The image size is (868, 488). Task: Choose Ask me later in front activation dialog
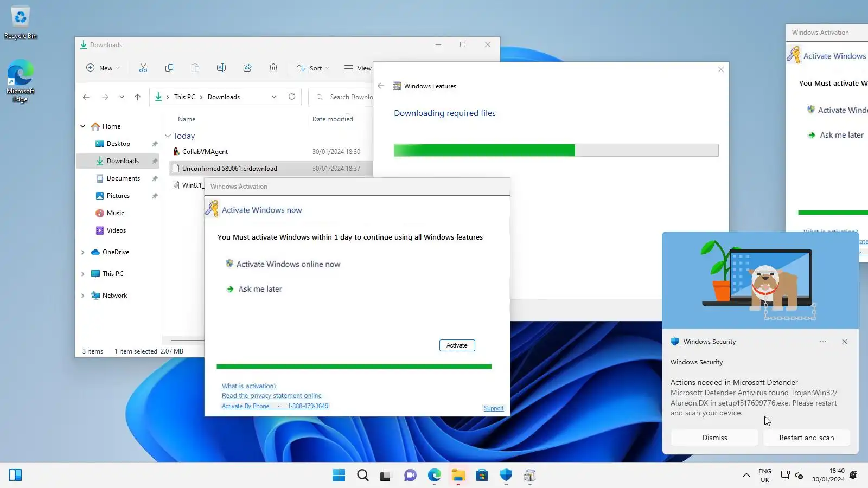coord(254,289)
